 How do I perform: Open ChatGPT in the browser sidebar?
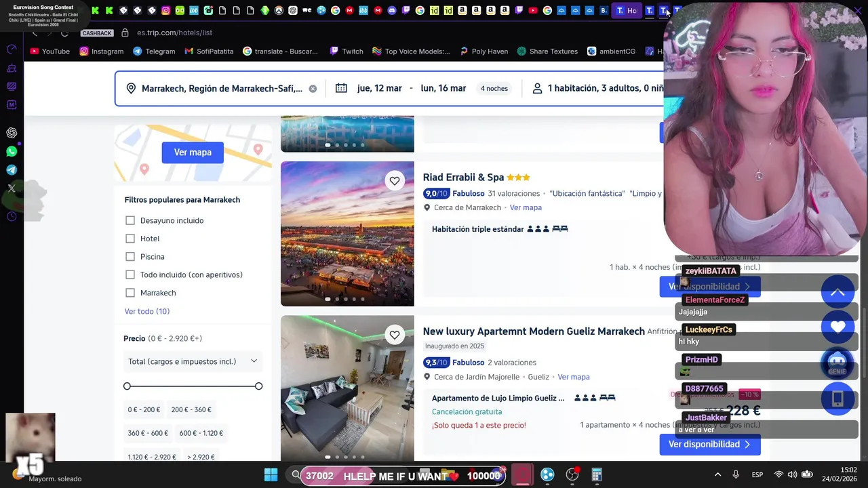12,133
